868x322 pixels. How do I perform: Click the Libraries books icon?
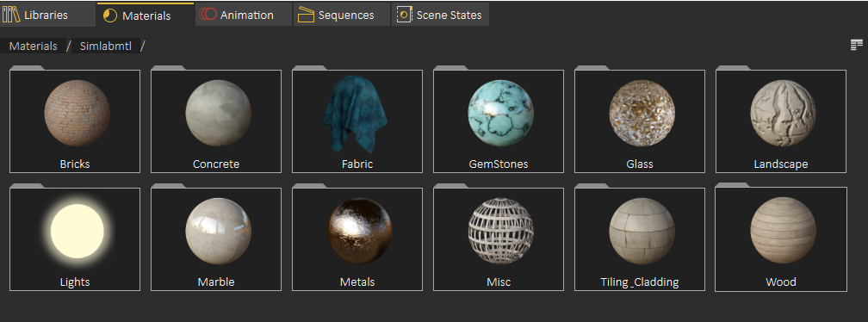coord(11,15)
